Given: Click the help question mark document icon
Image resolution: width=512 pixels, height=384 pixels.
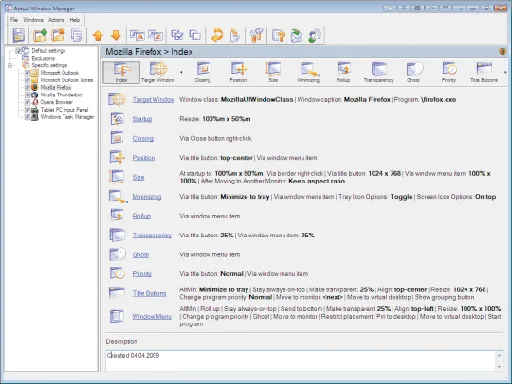Looking at the screenshot, I should click(278, 35).
